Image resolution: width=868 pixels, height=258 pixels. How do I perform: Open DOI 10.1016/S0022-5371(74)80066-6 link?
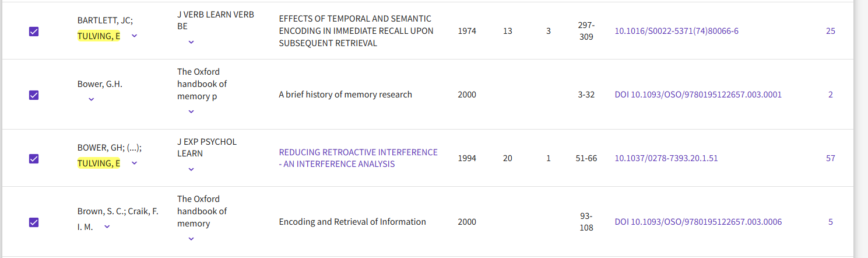(x=676, y=31)
